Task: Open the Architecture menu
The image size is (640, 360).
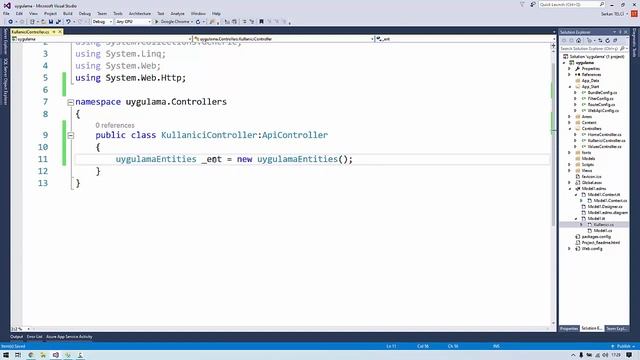Action: (x=140, y=13)
